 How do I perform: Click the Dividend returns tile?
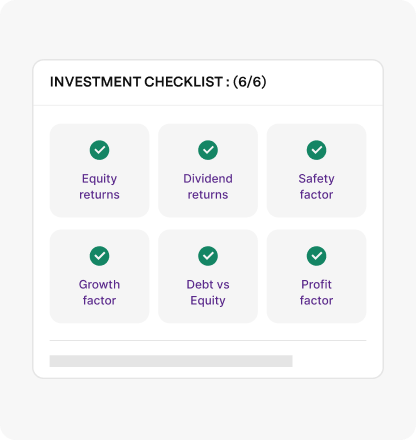pyautogui.click(x=208, y=171)
